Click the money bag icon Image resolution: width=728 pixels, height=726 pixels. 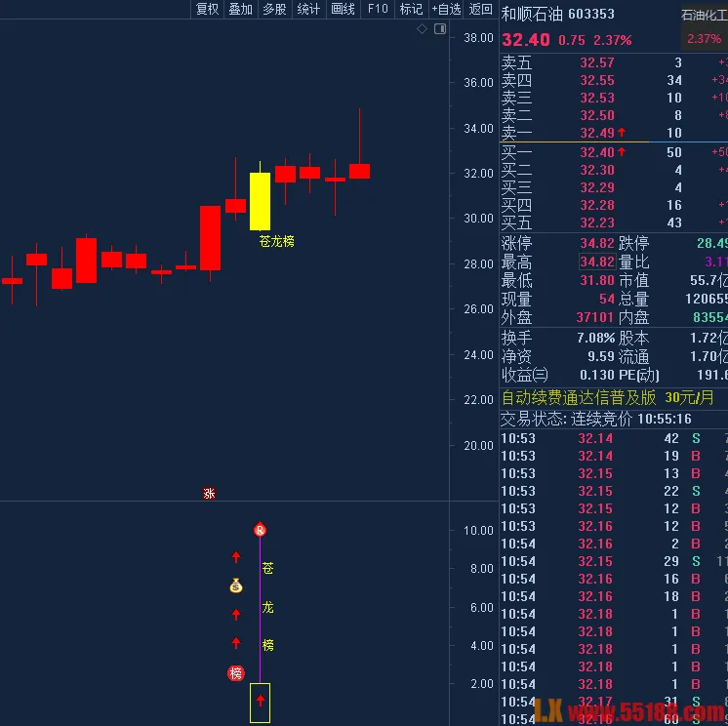(235, 585)
